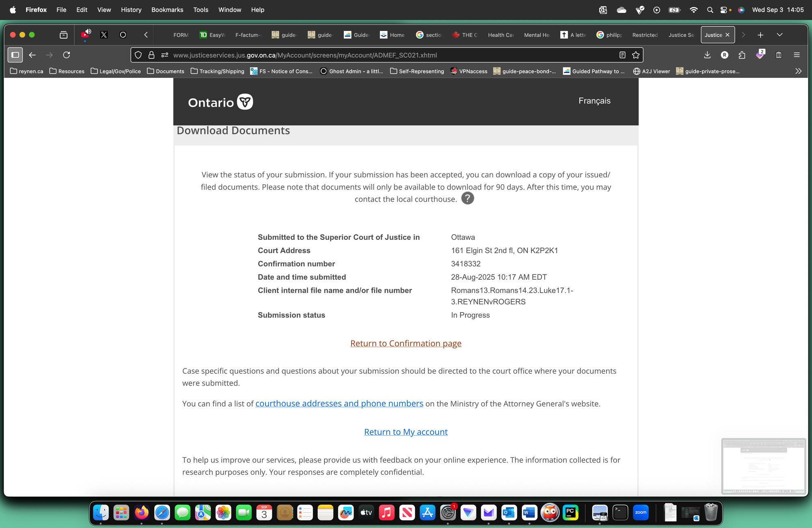
Task: Switch site language to Français
Action: 594,101
